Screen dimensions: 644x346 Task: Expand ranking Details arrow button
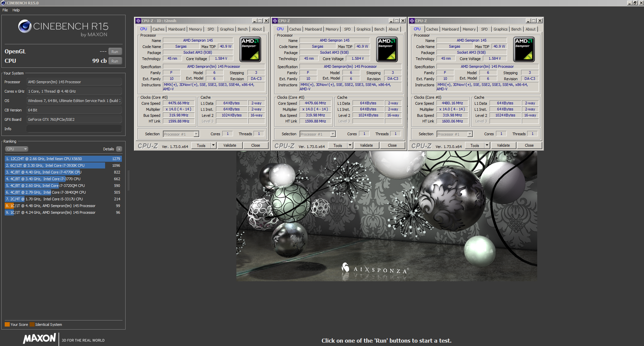pos(119,149)
